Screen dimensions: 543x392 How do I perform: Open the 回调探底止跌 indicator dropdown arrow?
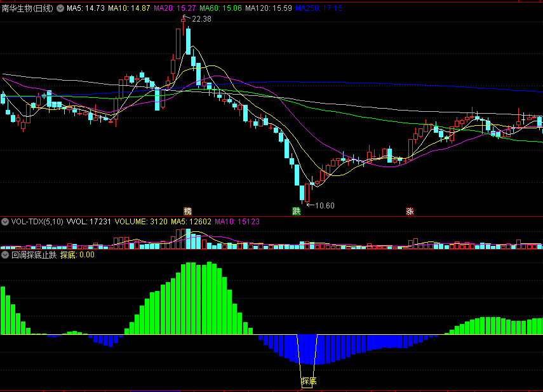5,255
